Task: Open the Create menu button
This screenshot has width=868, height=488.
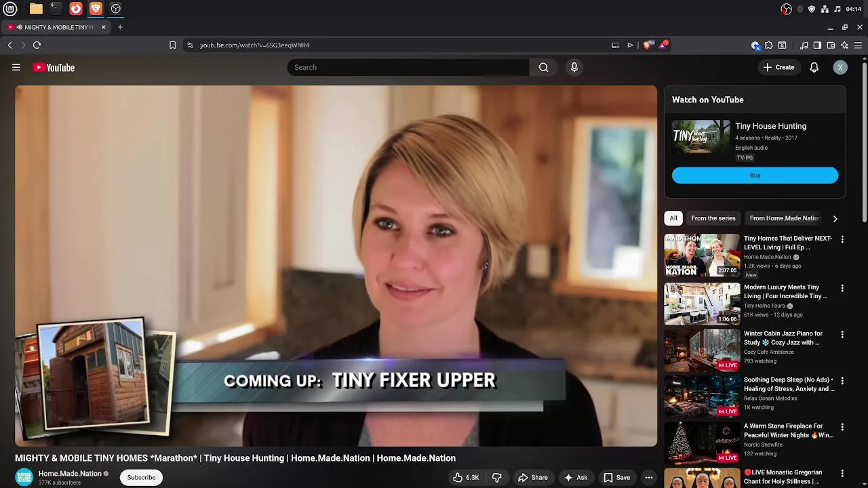Action: tap(778, 67)
